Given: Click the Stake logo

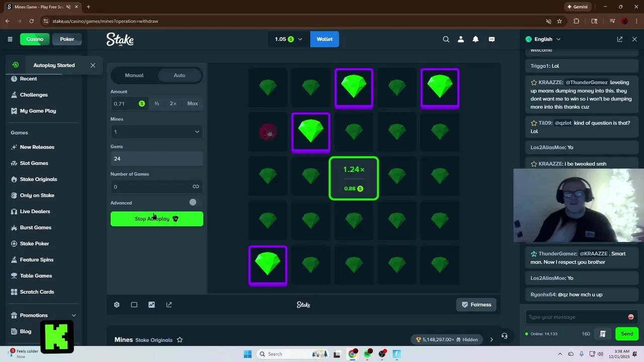Looking at the screenshot, I should [120, 39].
